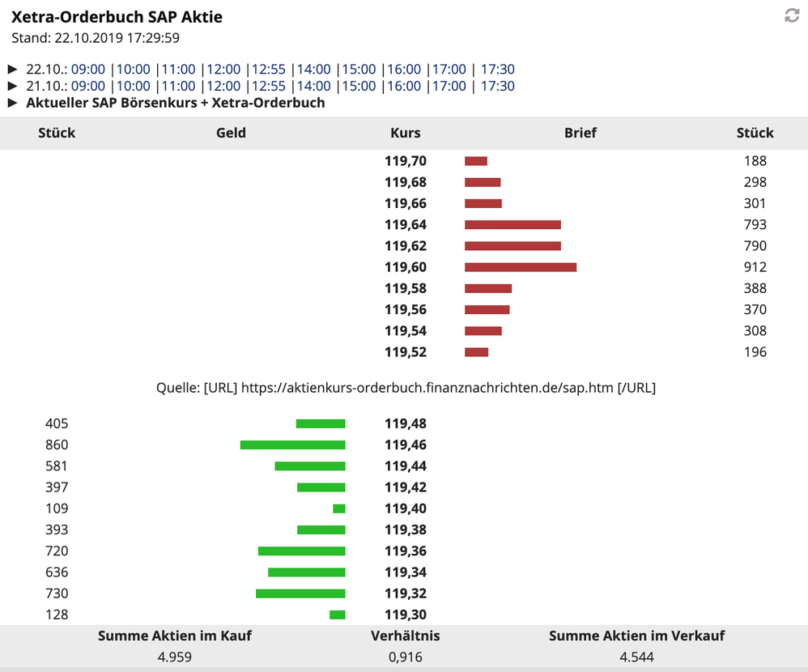Open the 17:30 snapshot for 22.10.
808x672 pixels.
498,70
